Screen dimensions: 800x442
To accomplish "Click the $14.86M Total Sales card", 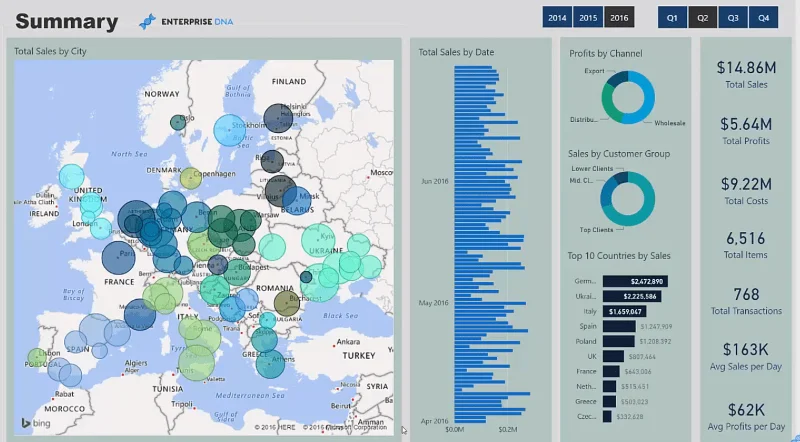I will click(x=746, y=75).
